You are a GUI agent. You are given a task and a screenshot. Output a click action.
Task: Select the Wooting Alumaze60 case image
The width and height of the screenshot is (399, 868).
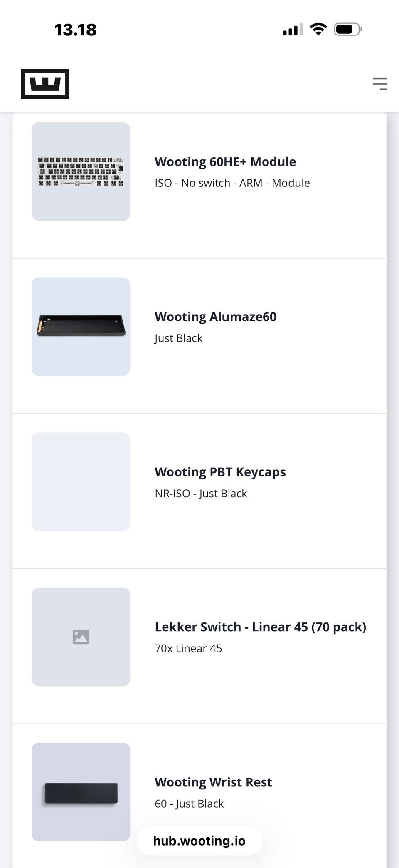point(81,327)
